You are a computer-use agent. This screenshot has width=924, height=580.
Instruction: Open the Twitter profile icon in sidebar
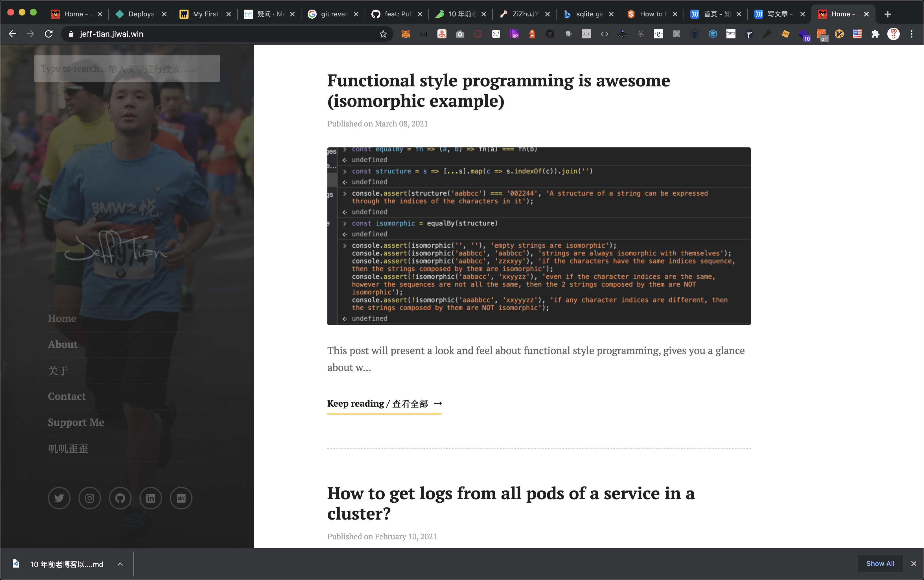coord(59,498)
